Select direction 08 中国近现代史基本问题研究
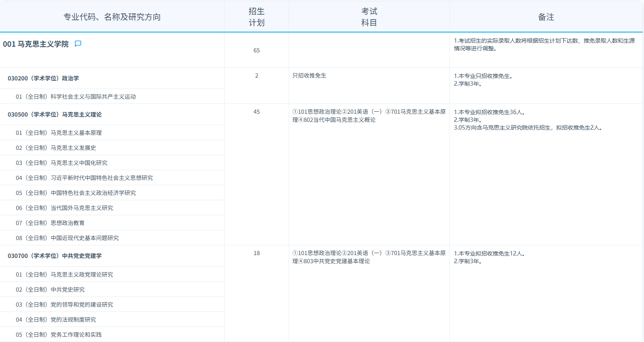 (67, 238)
